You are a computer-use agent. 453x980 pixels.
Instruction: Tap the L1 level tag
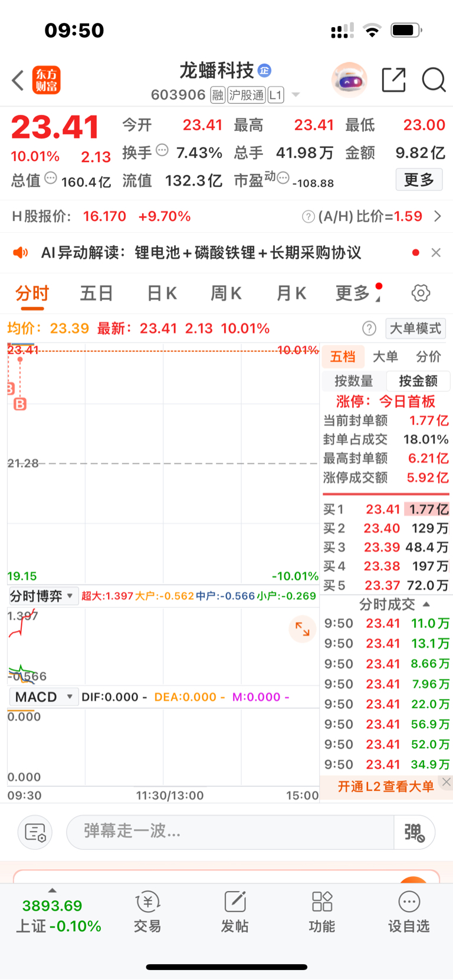click(275, 95)
